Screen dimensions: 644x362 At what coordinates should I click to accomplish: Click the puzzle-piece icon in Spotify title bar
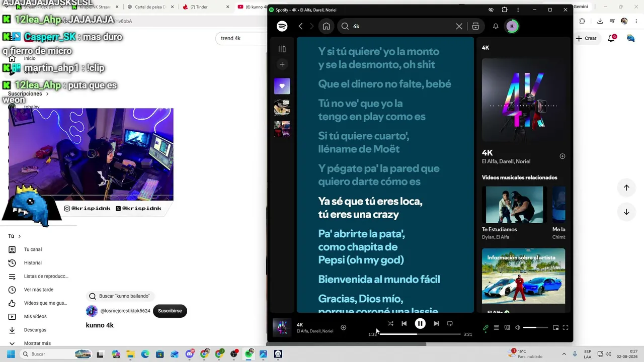505,10
